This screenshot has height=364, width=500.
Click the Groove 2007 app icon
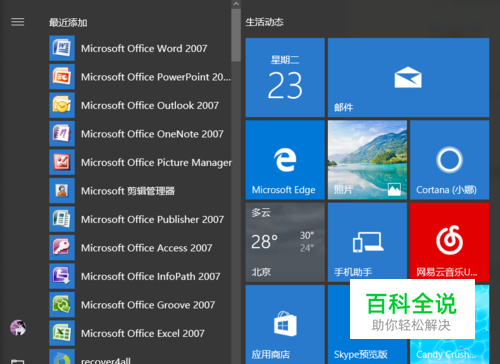click(62, 305)
